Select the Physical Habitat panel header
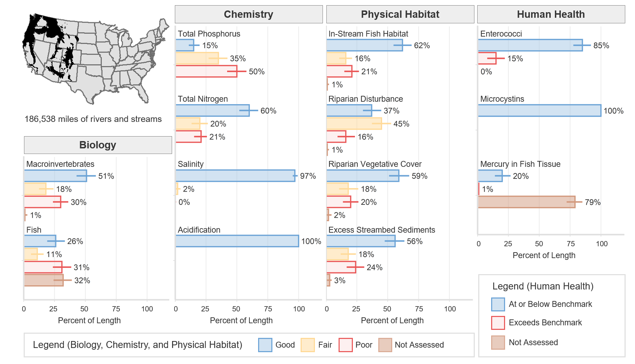Screen dimensions: 635x364 400,14
